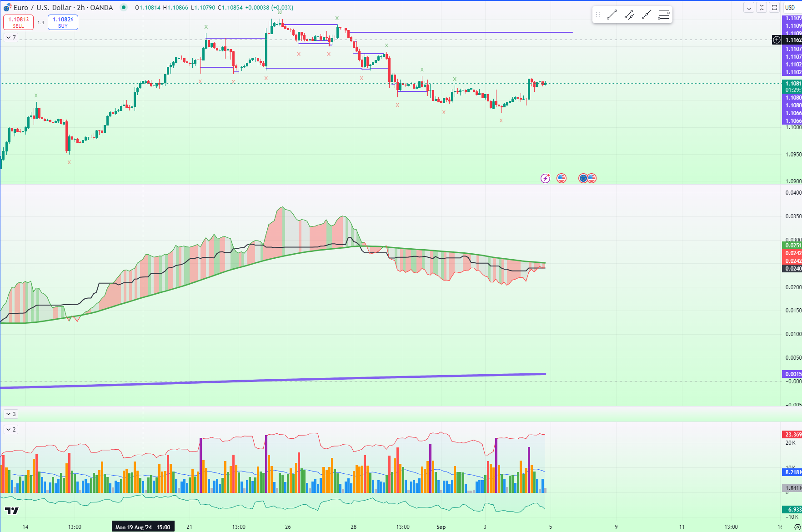The height and width of the screenshot is (532, 802).
Task: Collapse the volume legend labeled 2
Action: pyautogui.click(x=10, y=429)
